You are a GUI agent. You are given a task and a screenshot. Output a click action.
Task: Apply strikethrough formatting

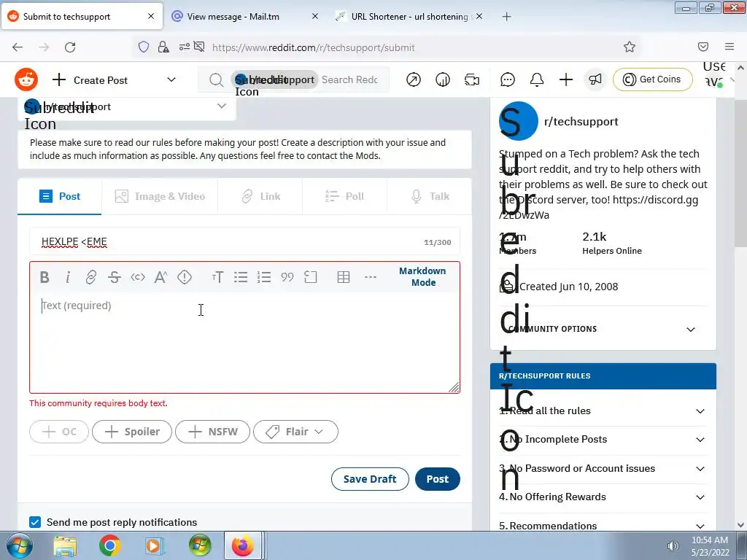click(x=115, y=277)
